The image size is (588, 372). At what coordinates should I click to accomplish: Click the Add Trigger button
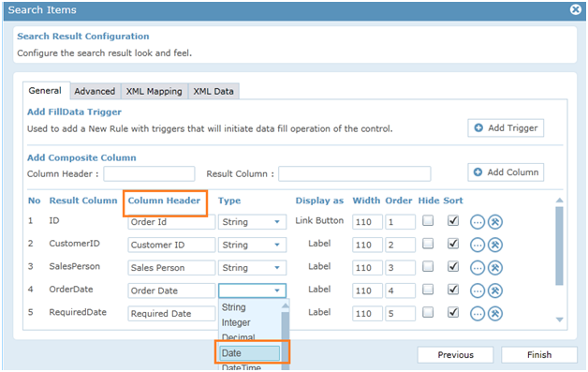(x=506, y=128)
